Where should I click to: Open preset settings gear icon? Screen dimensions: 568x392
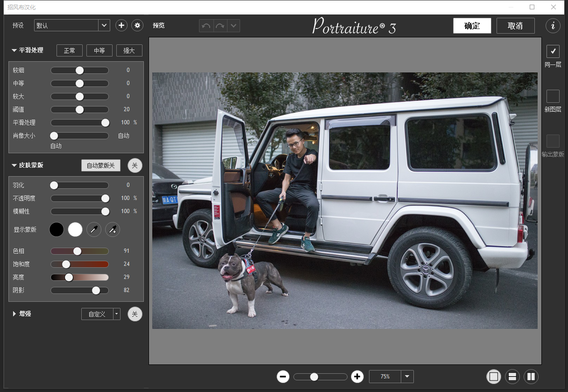click(x=137, y=26)
